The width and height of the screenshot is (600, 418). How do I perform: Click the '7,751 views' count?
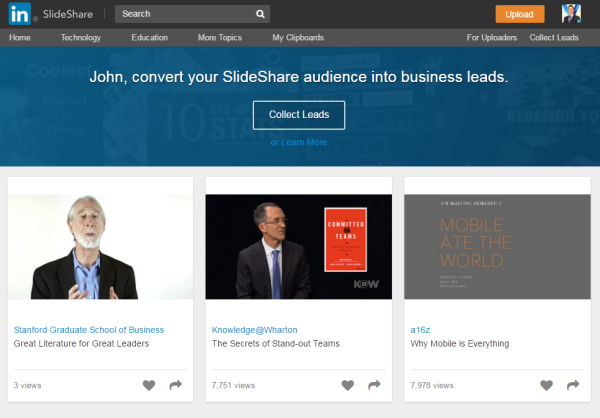pyautogui.click(x=233, y=385)
